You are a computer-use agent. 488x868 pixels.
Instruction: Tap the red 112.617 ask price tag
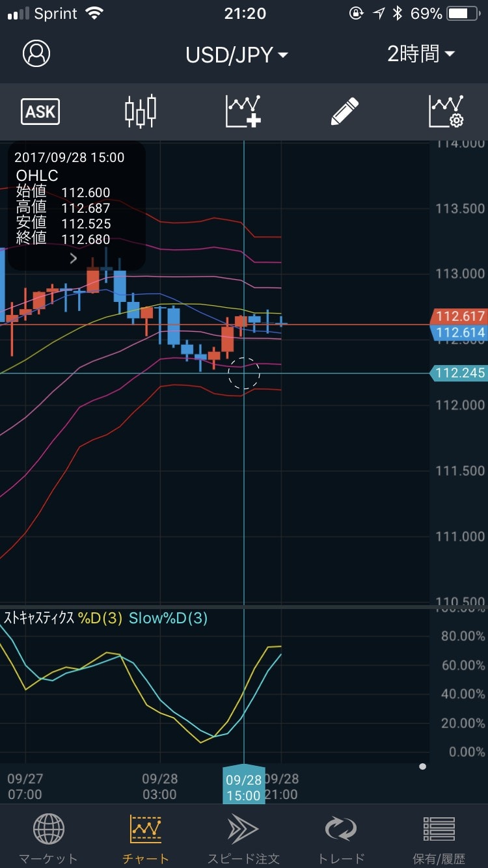click(459, 316)
